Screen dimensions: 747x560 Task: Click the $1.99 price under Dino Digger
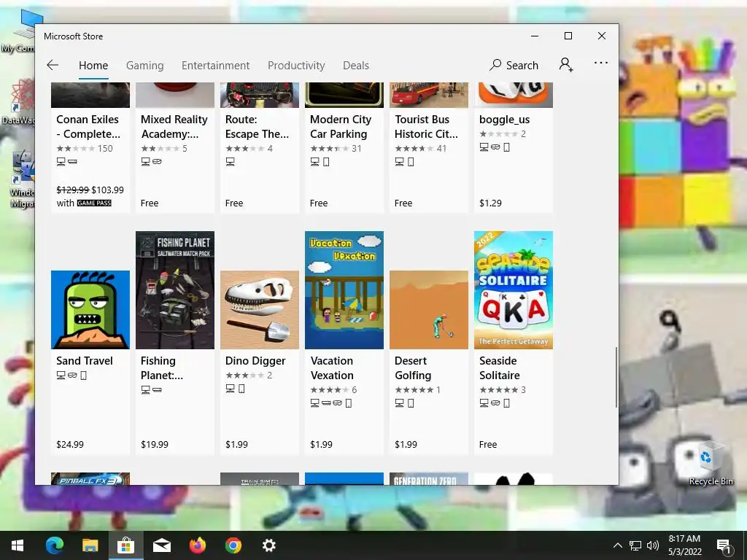click(x=237, y=444)
